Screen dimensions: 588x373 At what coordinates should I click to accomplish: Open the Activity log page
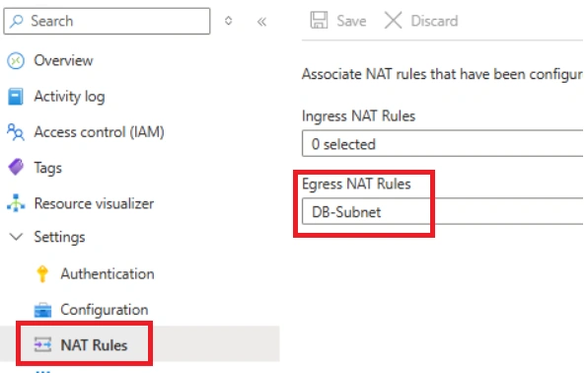point(69,97)
